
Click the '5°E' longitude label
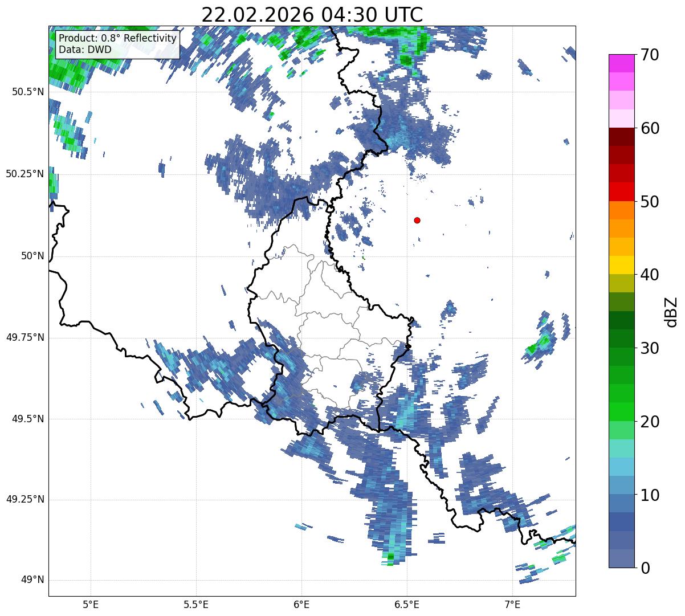point(91,604)
